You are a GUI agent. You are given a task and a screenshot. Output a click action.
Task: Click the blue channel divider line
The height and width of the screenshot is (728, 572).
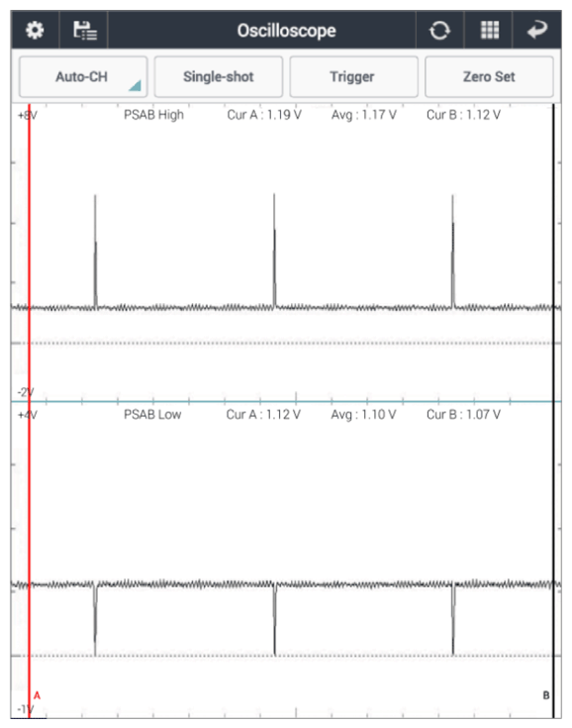[x=286, y=401]
